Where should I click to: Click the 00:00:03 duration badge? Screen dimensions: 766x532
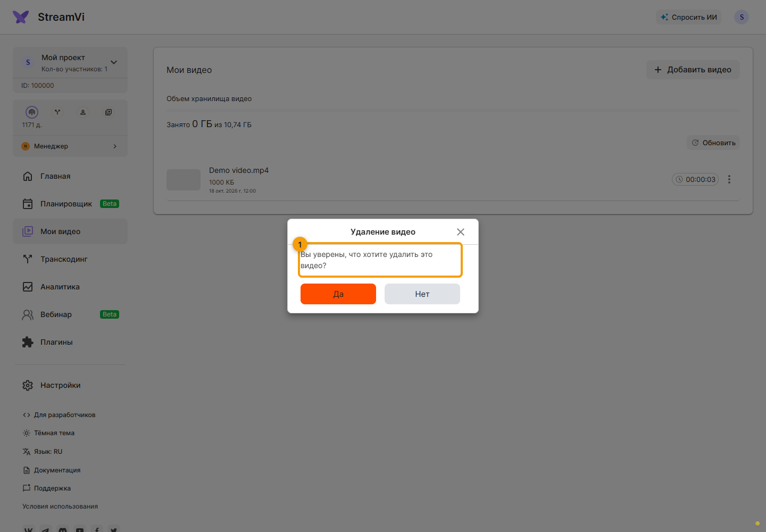click(x=695, y=180)
